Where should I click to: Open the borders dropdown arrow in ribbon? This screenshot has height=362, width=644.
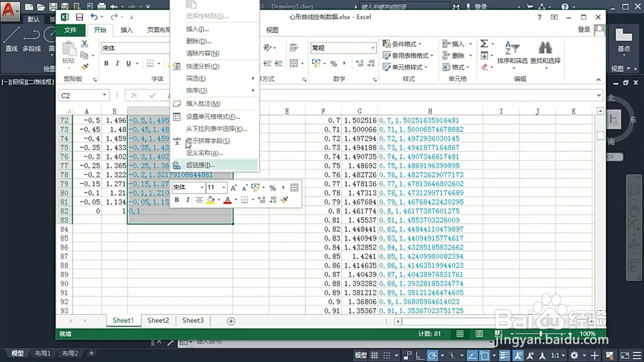coord(159,63)
